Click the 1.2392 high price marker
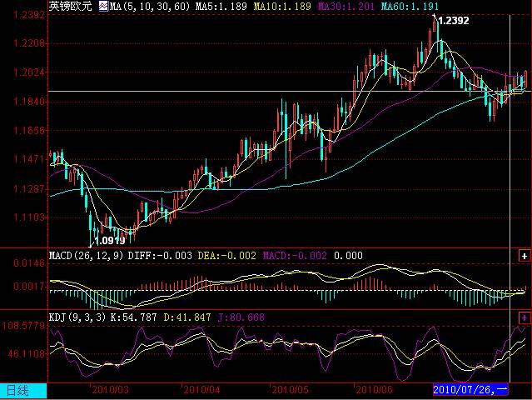This screenshot has width=532, height=400. pyautogui.click(x=453, y=21)
